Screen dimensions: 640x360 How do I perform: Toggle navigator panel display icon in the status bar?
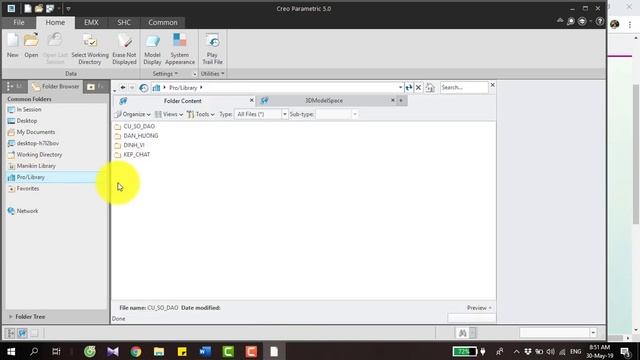click(x=10, y=333)
